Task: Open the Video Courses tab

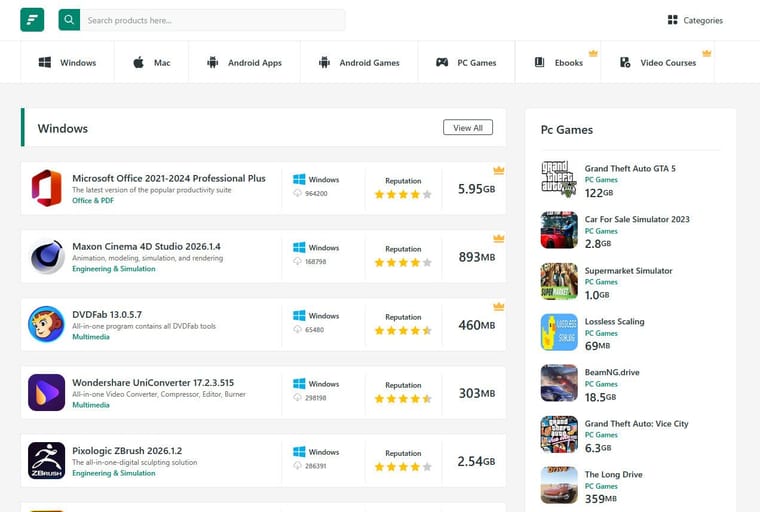Action: [x=658, y=62]
